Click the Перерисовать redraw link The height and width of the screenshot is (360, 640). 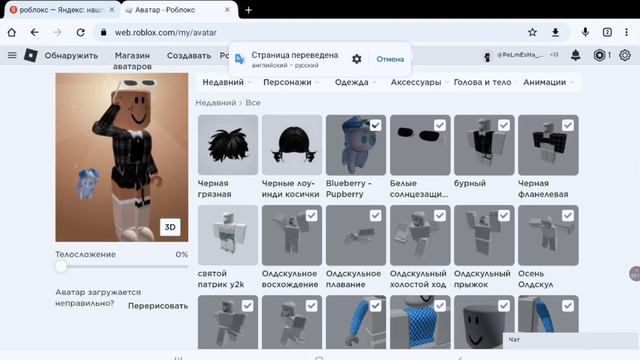(158, 306)
